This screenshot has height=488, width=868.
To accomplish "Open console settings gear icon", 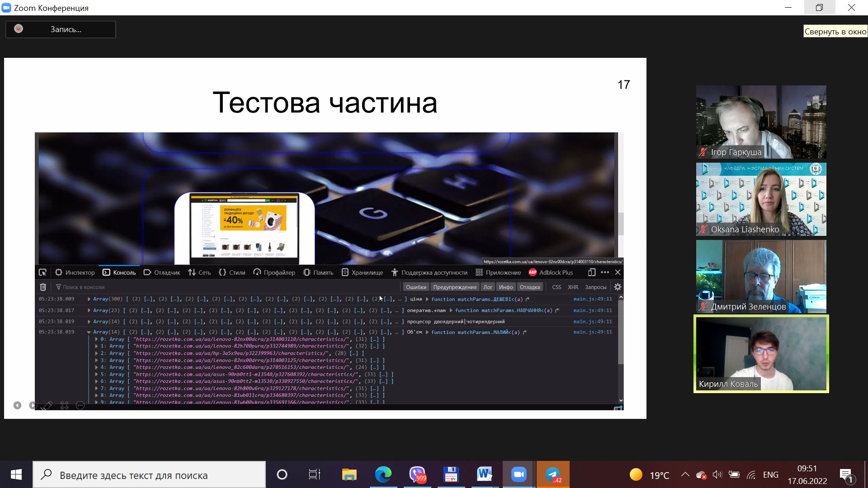I will [618, 287].
